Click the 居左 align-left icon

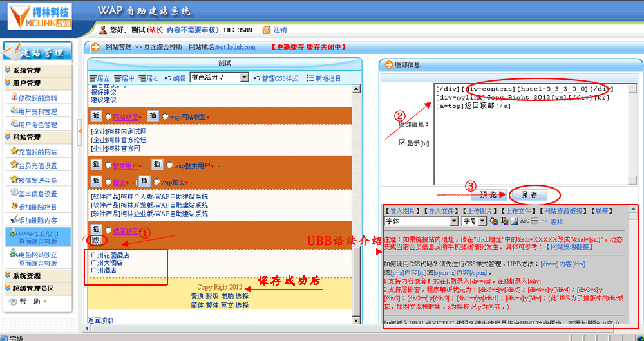pos(93,78)
